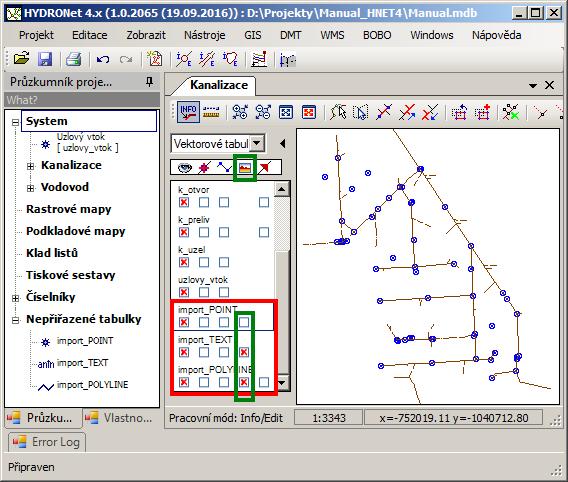
Task: Open a project with the folder icon
Action: point(21,59)
